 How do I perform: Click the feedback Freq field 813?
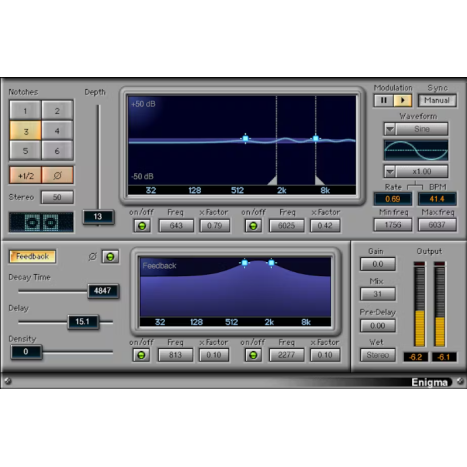[175, 355]
